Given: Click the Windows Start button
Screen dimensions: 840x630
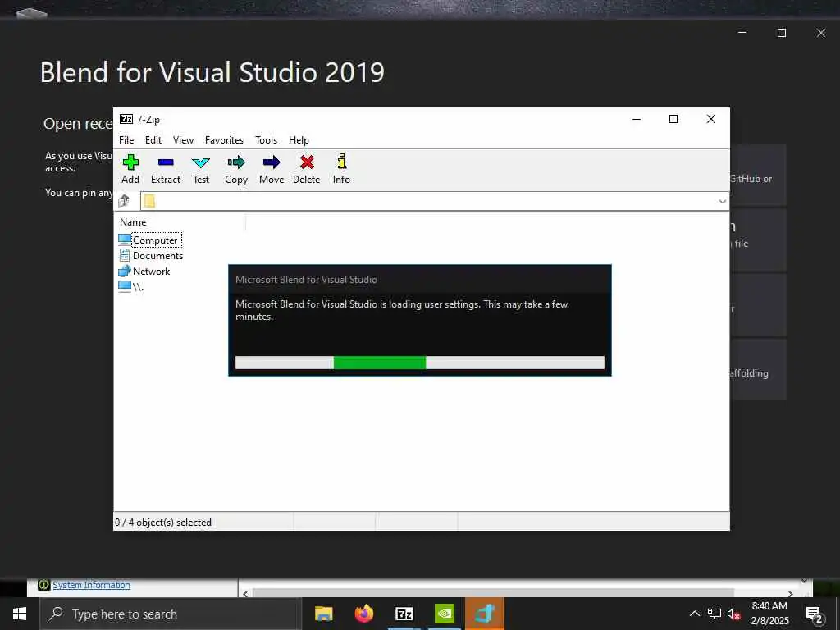Looking at the screenshot, I should [x=20, y=614].
